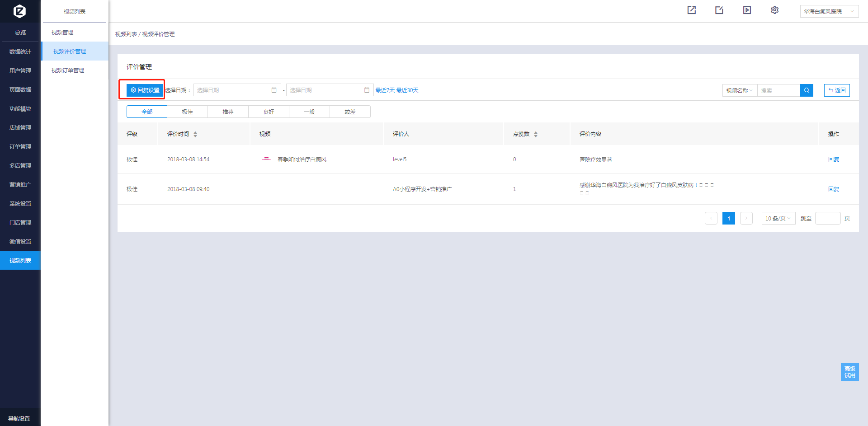Image resolution: width=868 pixels, height=426 pixels.
Task: Select the 极佳 rating filter
Action: [x=188, y=112]
